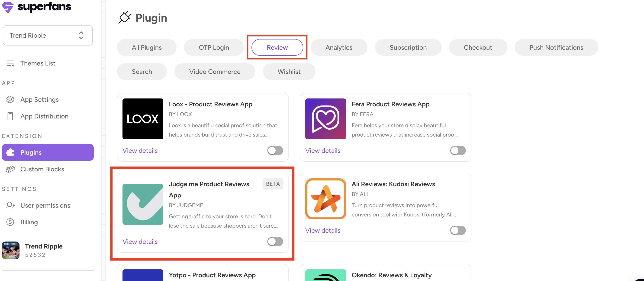Click the Loox app logo
The height and width of the screenshot is (281, 644).
(x=143, y=119)
